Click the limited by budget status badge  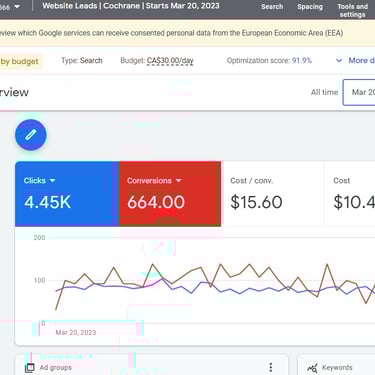tap(21, 61)
